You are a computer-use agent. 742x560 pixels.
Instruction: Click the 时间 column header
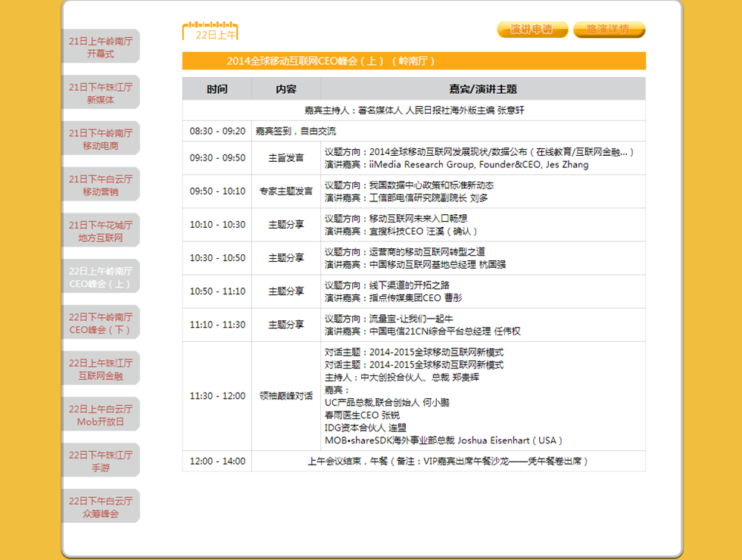point(217,89)
